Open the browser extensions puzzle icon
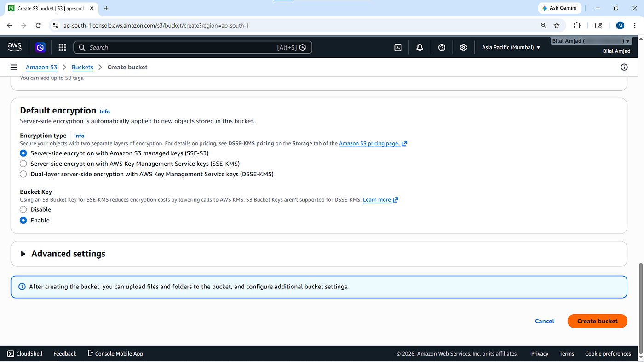 [x=577, y=25]
